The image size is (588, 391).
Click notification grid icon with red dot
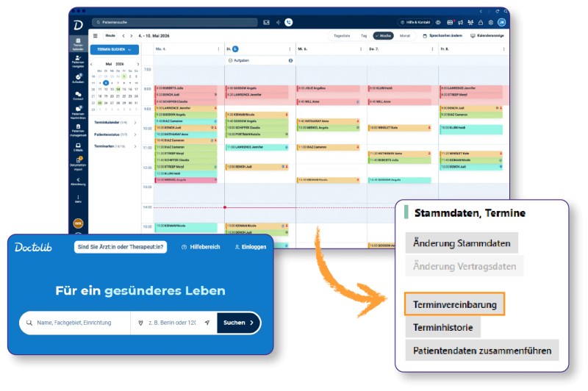(x=450, y=23)
